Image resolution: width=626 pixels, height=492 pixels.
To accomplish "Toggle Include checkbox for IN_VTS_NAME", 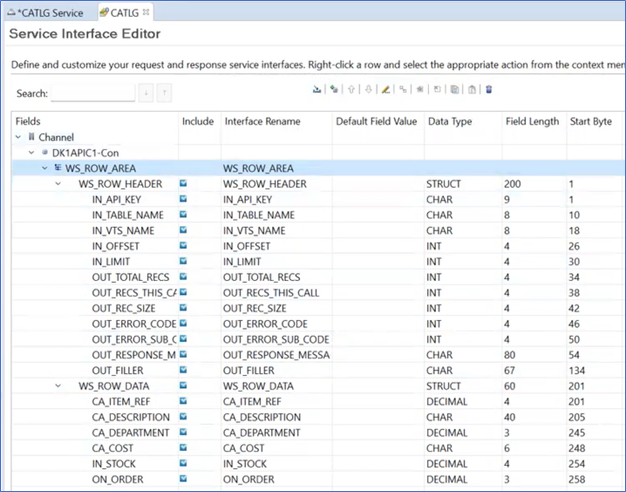I will (183, 230).
